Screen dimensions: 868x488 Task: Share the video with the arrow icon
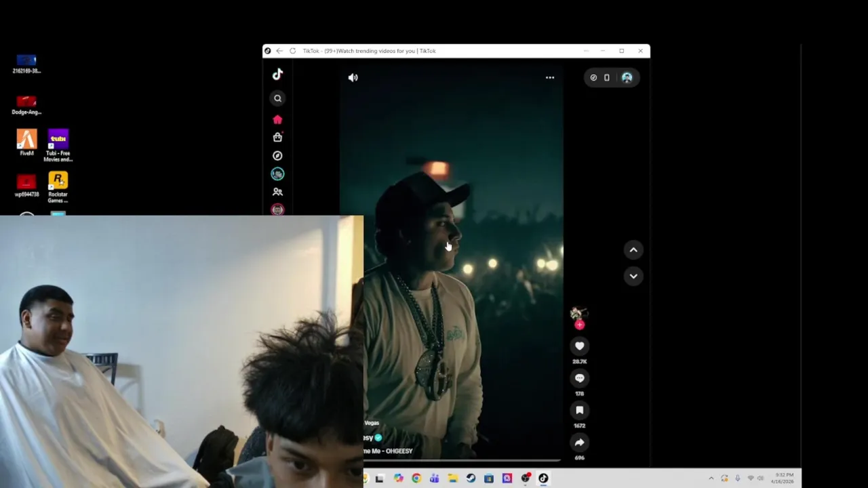pyautogui.click(x=579, y=442)
